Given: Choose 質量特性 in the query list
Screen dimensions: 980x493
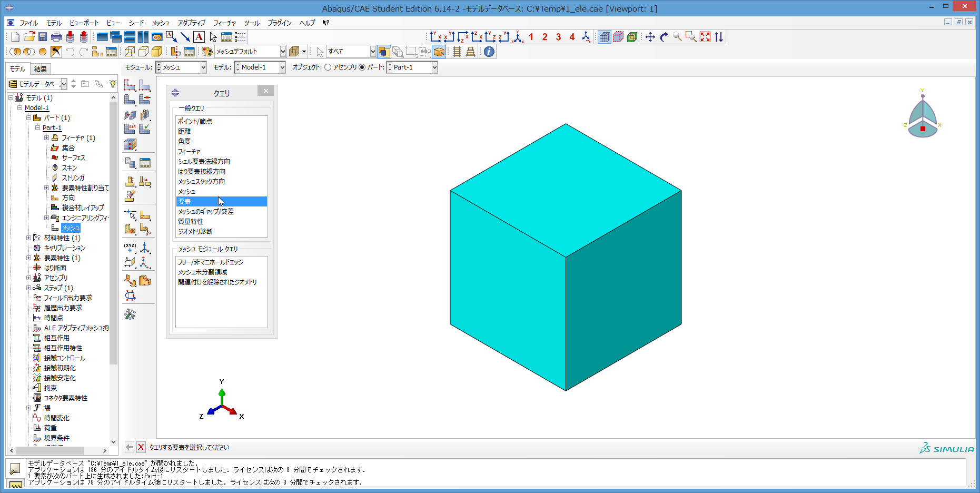Looking at the screenshot, I should pos(222,222).
